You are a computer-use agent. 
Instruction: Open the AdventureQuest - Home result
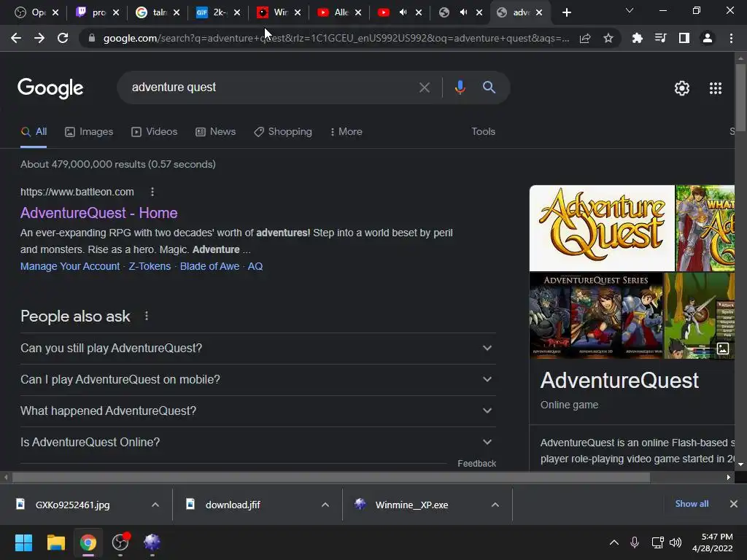[x=99, y=213]
